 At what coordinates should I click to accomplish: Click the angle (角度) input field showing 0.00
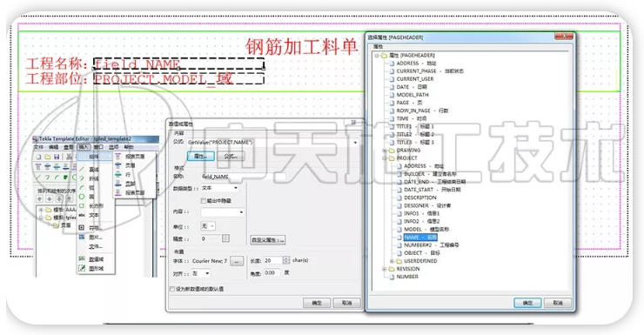point(272,272)
